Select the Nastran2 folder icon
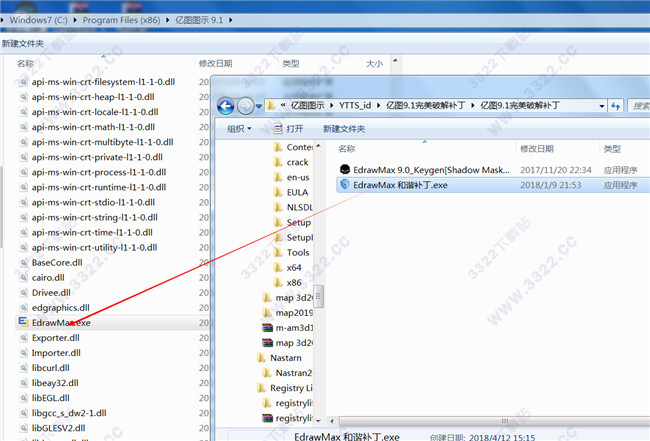650x441 pixels. pyautogui.click(x=267, y=373)
